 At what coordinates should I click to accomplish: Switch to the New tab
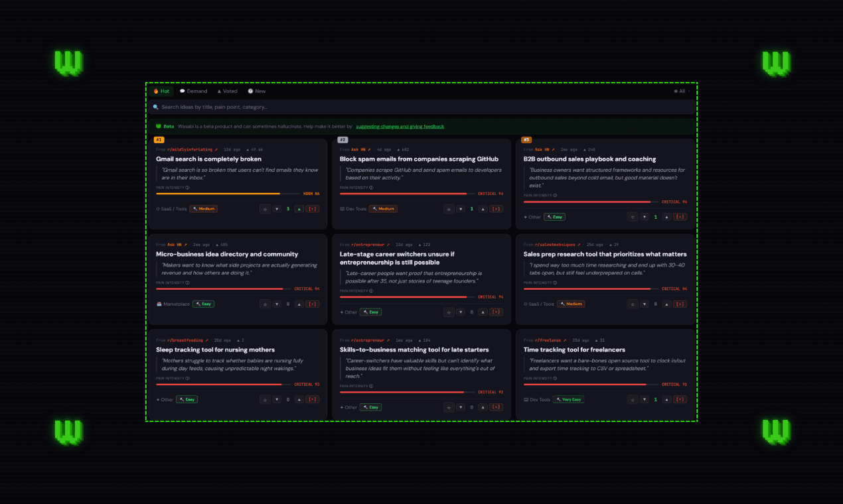click(256, 91)
